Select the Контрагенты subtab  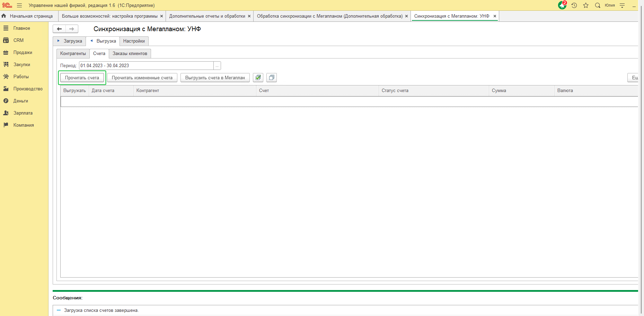point(73,53)
